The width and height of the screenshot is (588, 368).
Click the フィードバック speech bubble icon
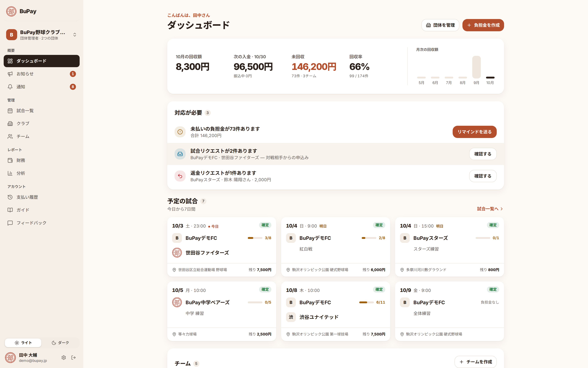[x=10, y=223]
